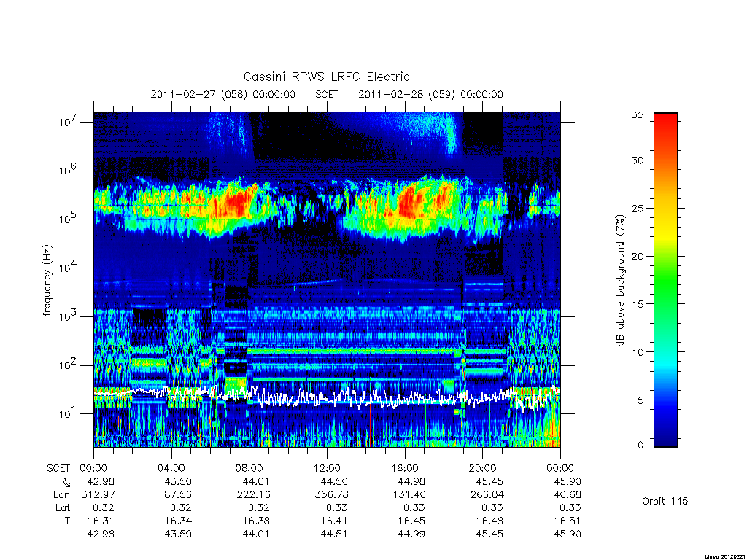Click the colorbar value '5'

(x=640, y=400)
